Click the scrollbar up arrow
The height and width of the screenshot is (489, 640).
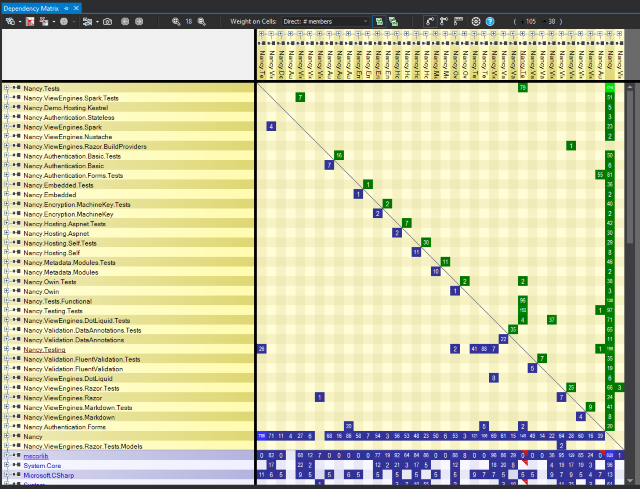tap(630, 87)
